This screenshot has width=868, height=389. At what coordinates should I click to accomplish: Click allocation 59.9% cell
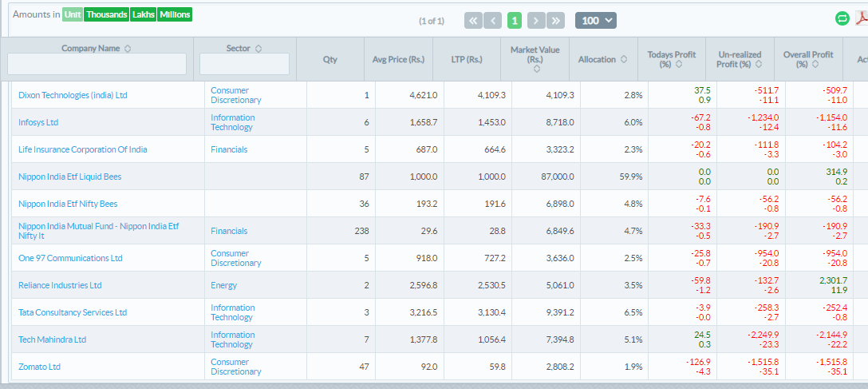click(x=614, y=177)
